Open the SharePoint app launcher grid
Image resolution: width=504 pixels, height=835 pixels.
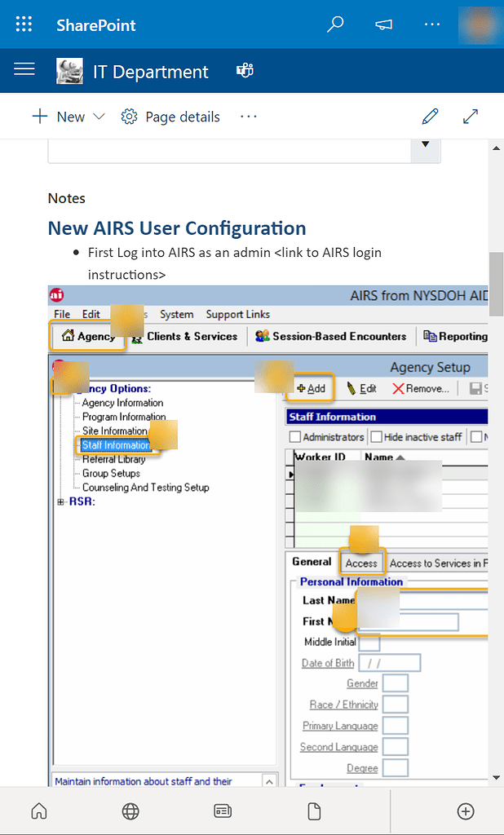coord(24,24)
